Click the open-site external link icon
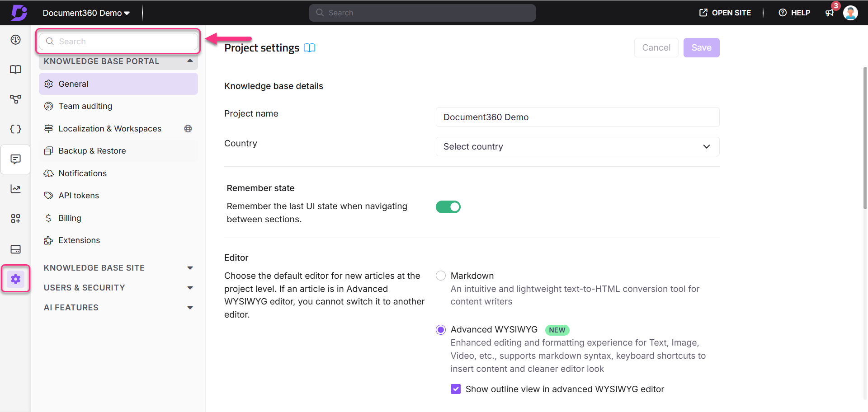 [x=703, y=13]
